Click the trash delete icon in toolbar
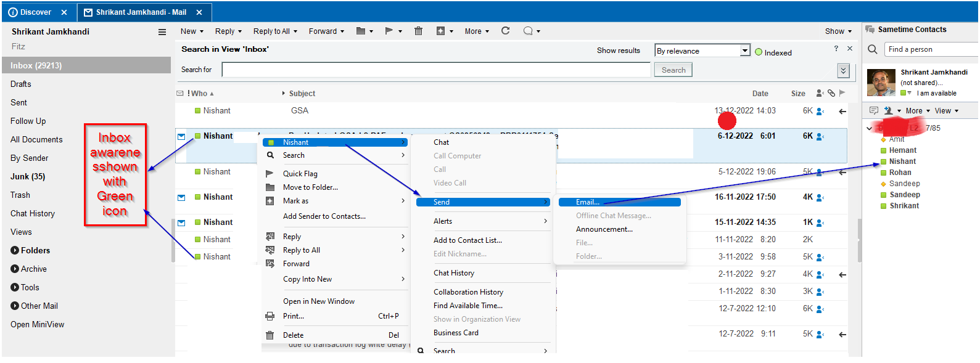 coord(418,31)
